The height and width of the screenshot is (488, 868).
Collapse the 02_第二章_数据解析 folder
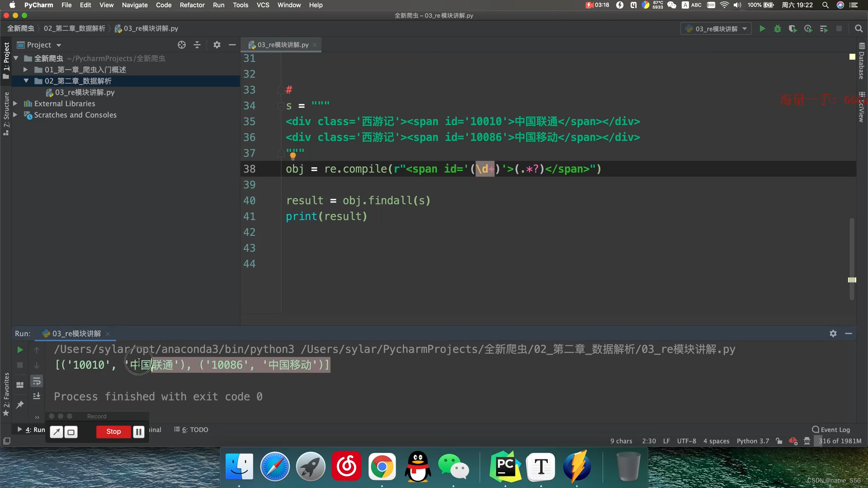pos(26,81)
